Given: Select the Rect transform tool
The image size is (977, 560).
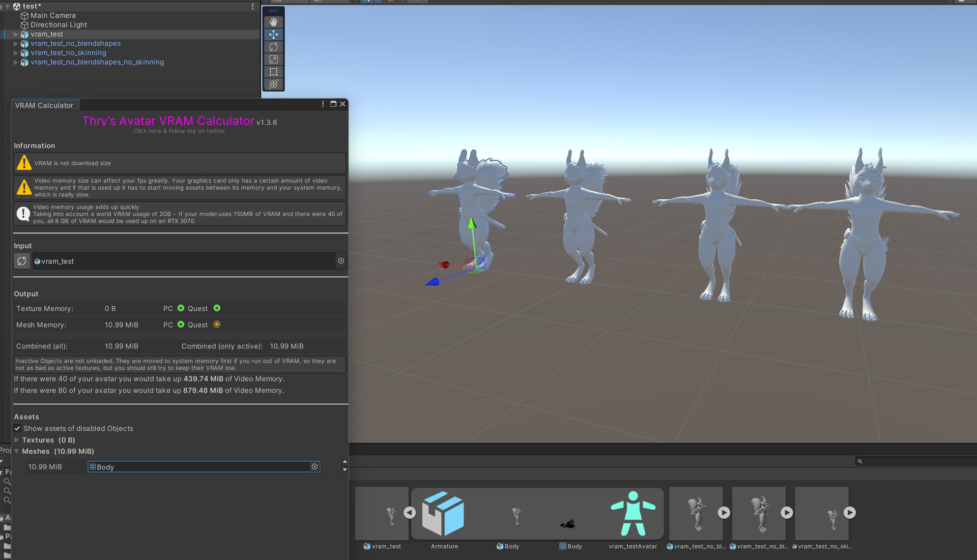Looking at the screenshot, I should tap(273, 72).
